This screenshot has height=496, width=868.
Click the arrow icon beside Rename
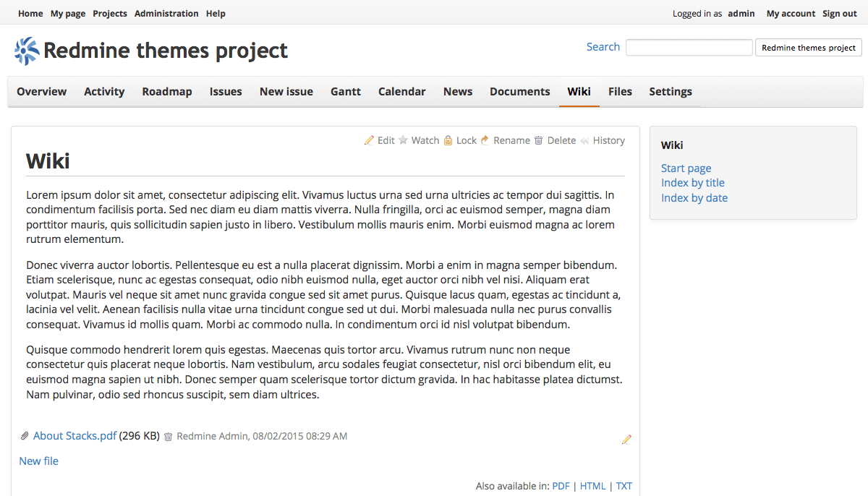pyautogui.click(x=485, y=140)
